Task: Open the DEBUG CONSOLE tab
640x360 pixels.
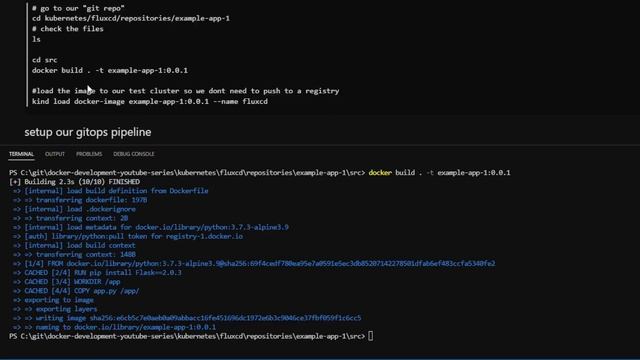Action: 134,154
